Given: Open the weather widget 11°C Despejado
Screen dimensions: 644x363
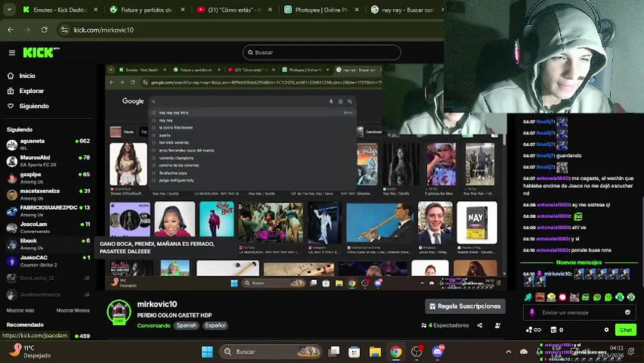Looking at the screenshot, I should click(x=30, y=351).
